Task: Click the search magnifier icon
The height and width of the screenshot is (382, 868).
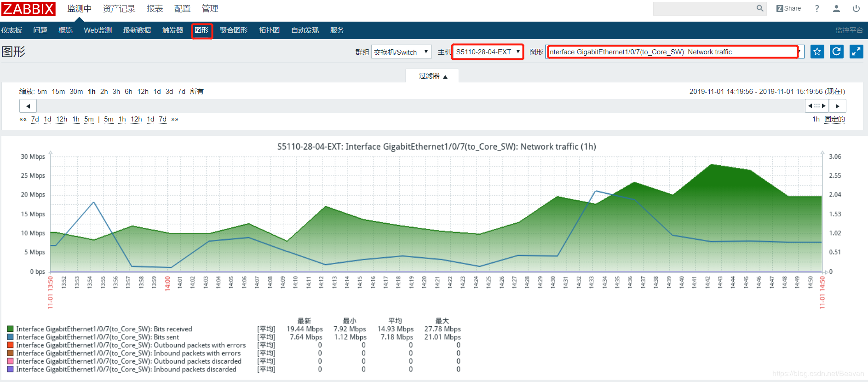Action: 760,8
